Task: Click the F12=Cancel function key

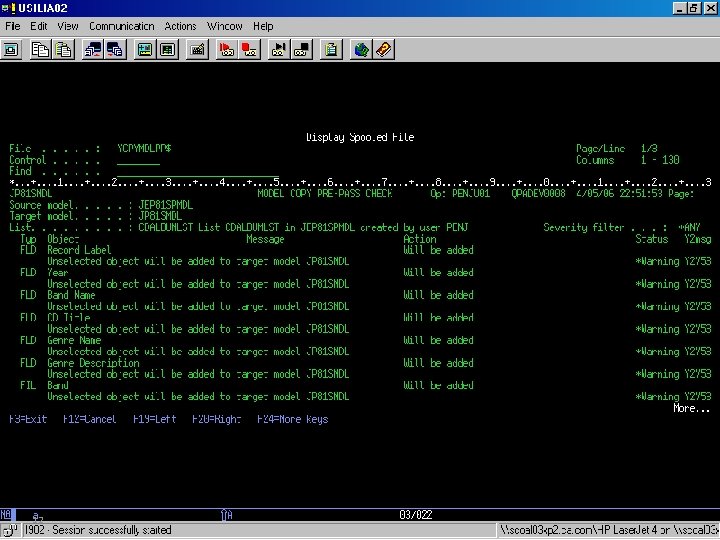Action: tap(90, 419)
